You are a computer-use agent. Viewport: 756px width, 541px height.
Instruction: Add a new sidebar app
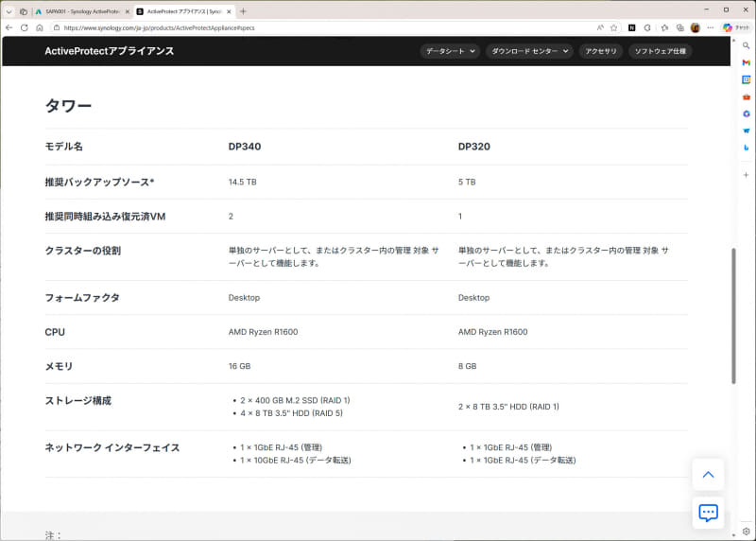(x=746, y=175)
